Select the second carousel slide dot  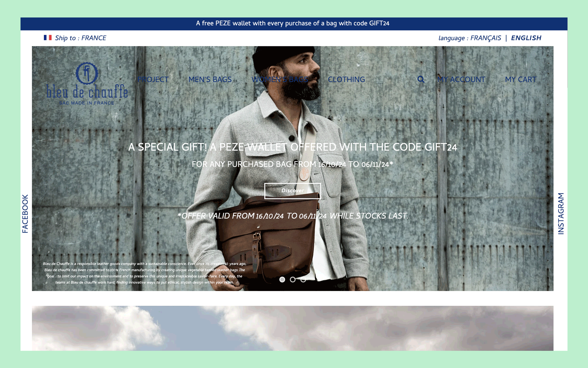293,279
